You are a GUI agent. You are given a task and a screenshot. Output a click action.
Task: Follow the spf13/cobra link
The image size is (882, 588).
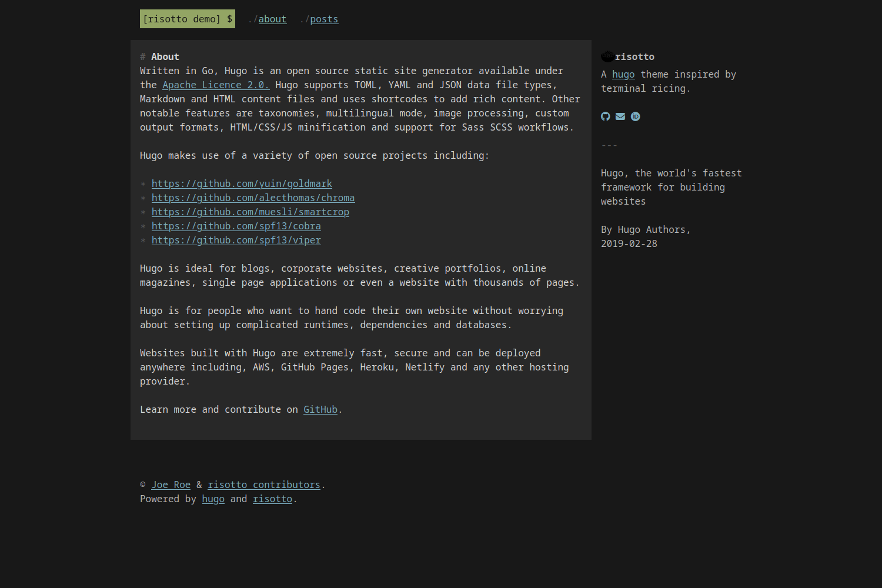pyautogui.click(x=236, y=226)
